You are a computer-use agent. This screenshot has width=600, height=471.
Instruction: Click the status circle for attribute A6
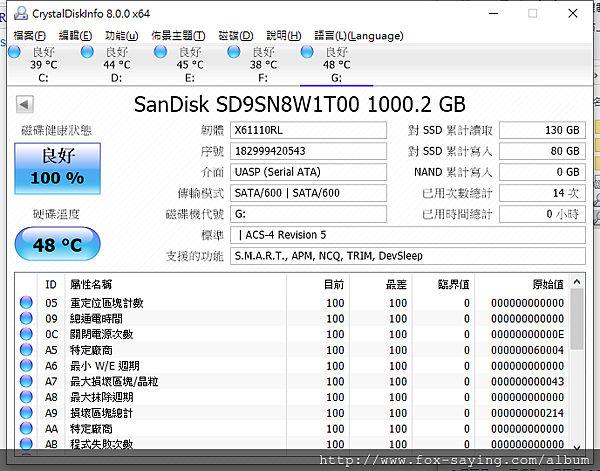[26, 365]
